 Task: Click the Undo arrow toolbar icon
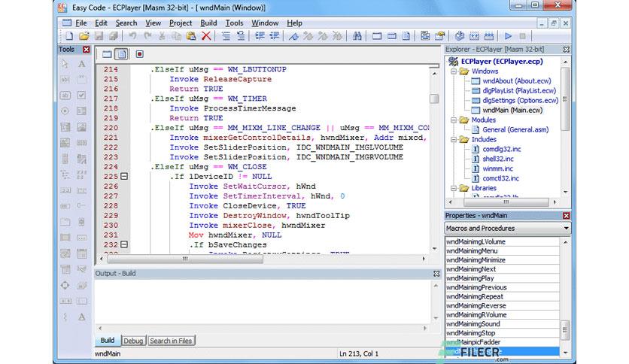[132, 36]
